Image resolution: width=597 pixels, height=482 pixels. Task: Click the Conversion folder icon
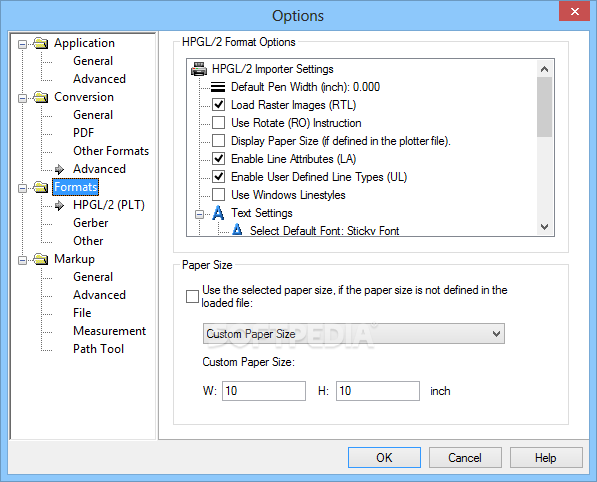coord(41,97)
